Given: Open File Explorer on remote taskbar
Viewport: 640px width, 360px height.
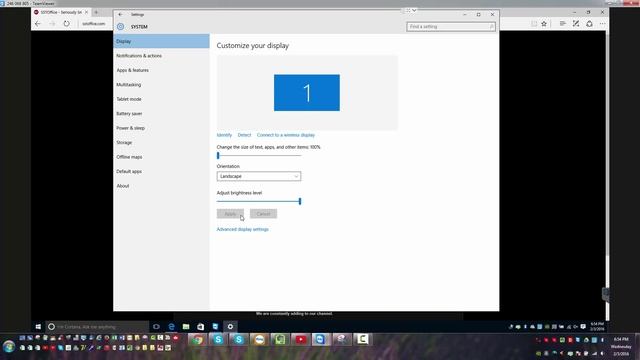Looking at the screenshot, I should click(186, 327).
